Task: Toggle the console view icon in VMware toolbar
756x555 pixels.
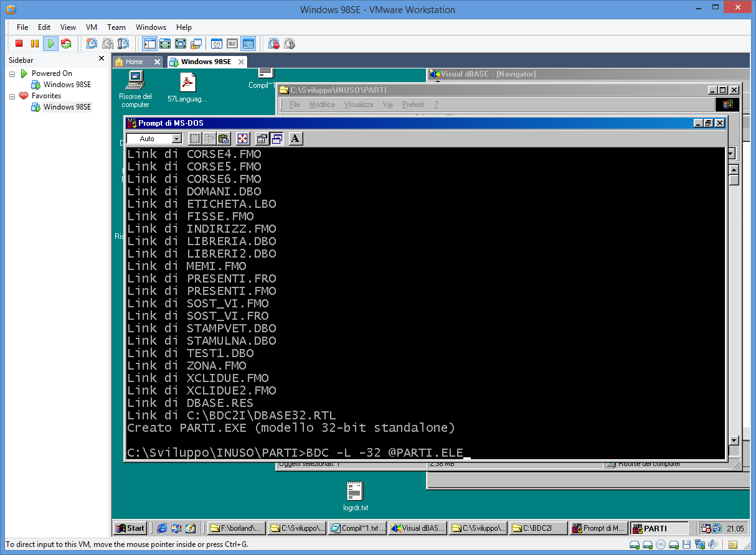Action: [x=248, y=44]
